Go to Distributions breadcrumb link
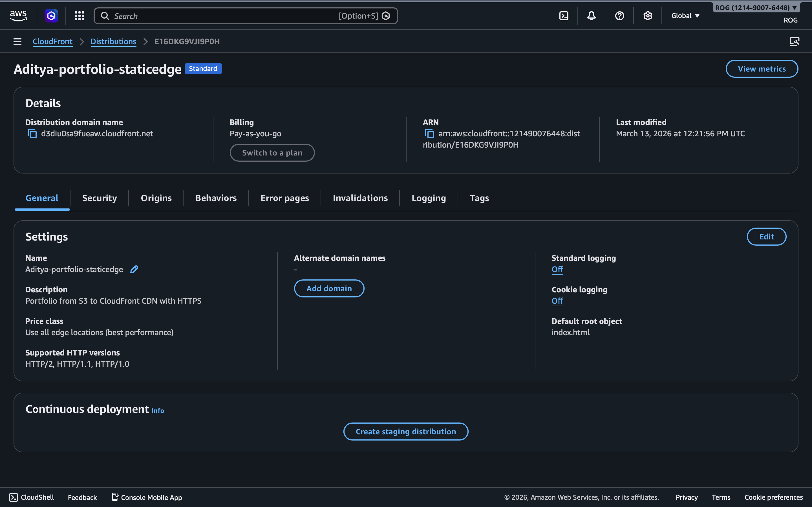This screenshot has width=812, height=507. tap(113, 42)
